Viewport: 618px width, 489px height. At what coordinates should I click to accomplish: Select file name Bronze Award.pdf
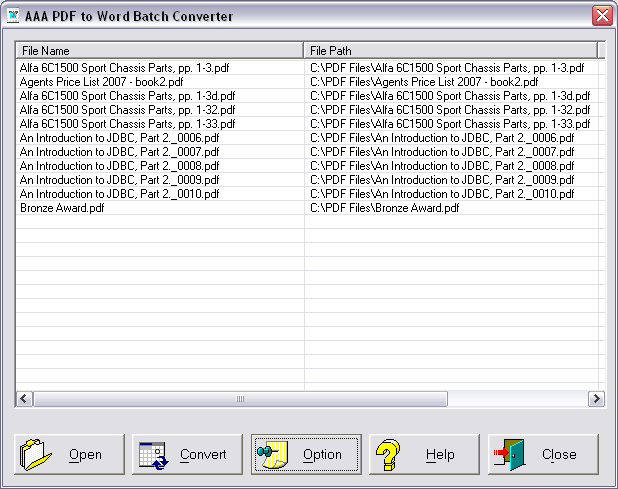click(x=62, y=208)
